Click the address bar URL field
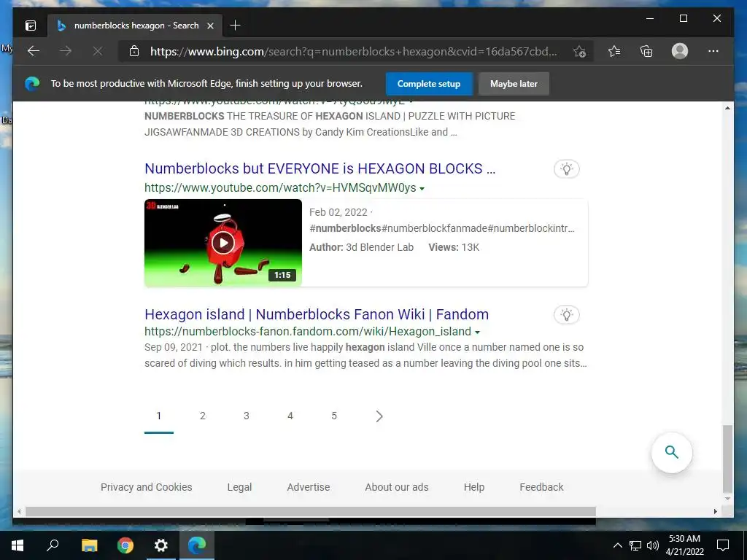Screen dimensions: 747x560 pos(353,52)
